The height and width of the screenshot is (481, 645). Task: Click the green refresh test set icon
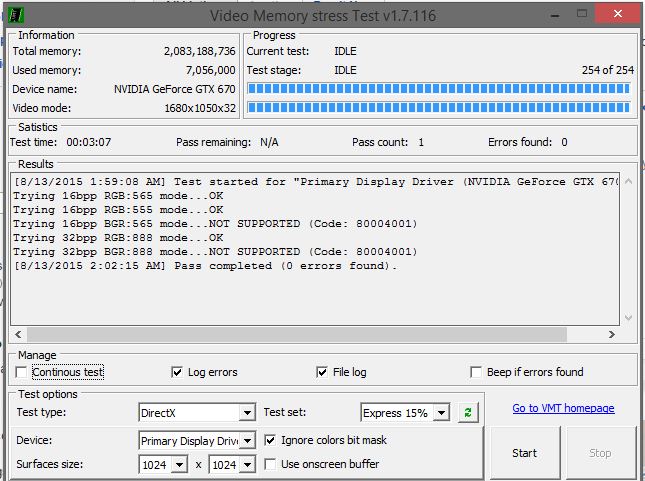coord(468,412)
